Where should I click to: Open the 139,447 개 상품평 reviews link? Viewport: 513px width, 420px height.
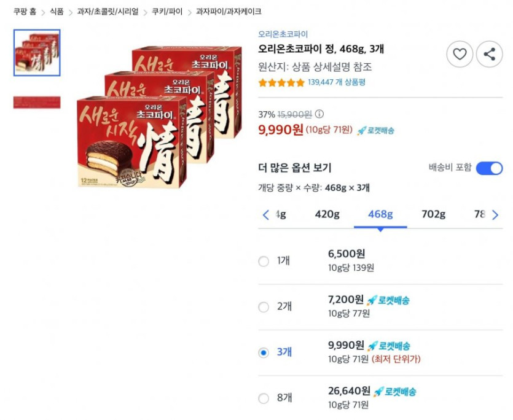coord(337,82)
